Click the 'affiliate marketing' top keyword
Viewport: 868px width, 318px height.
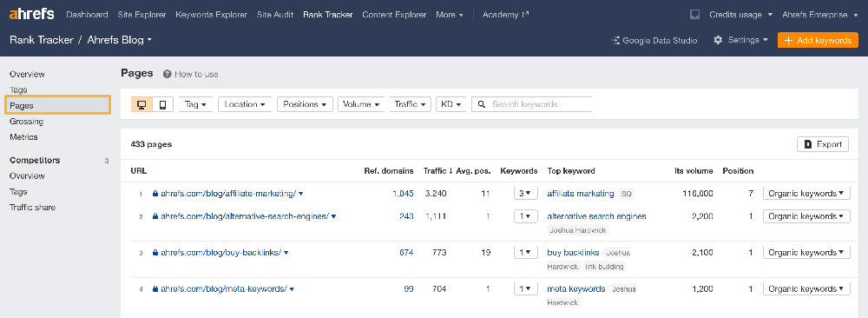tap(580, 194)
